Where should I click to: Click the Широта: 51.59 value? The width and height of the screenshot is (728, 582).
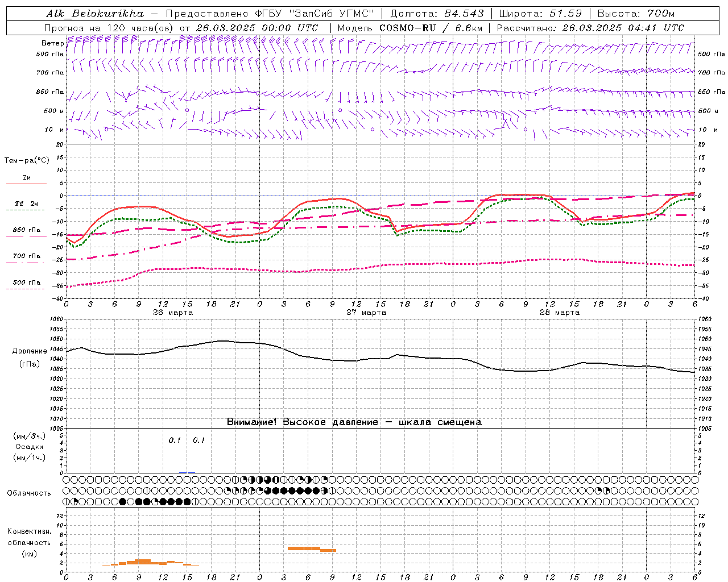pyautogui.click(x=540, y=14)
